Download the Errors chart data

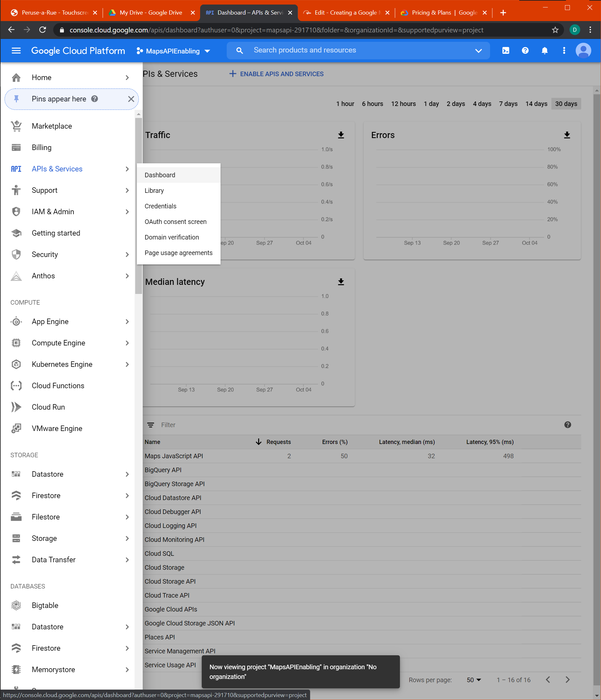(567, 135)
